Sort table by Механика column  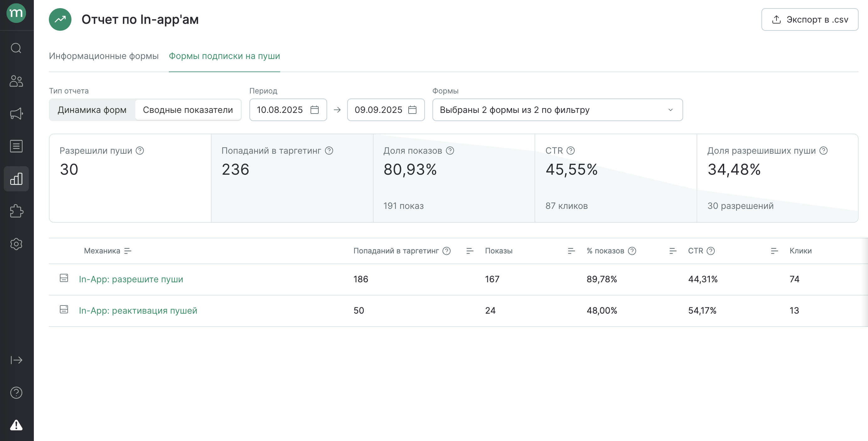click(x=127, y=251)
